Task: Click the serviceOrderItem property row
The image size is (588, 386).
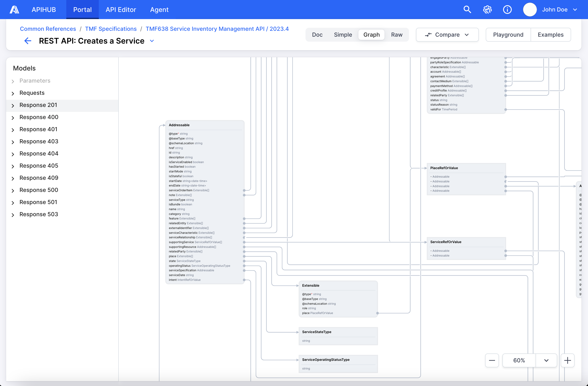Action: click(205, 190)
